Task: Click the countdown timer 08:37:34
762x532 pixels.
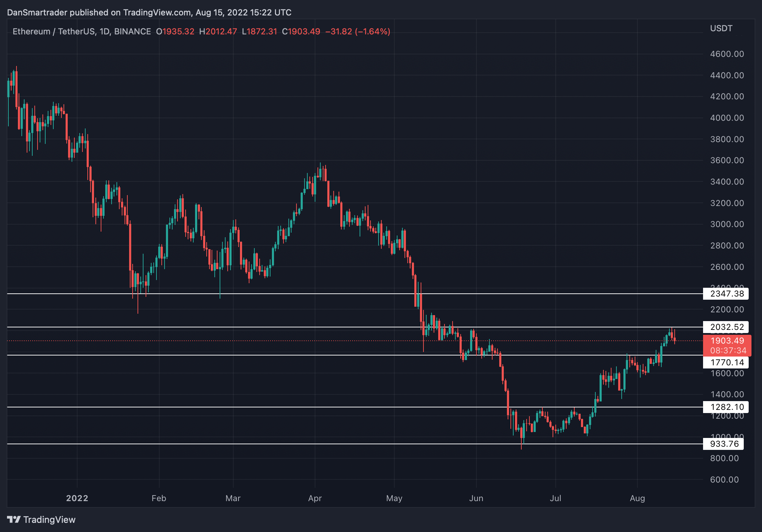Action: 728,351
